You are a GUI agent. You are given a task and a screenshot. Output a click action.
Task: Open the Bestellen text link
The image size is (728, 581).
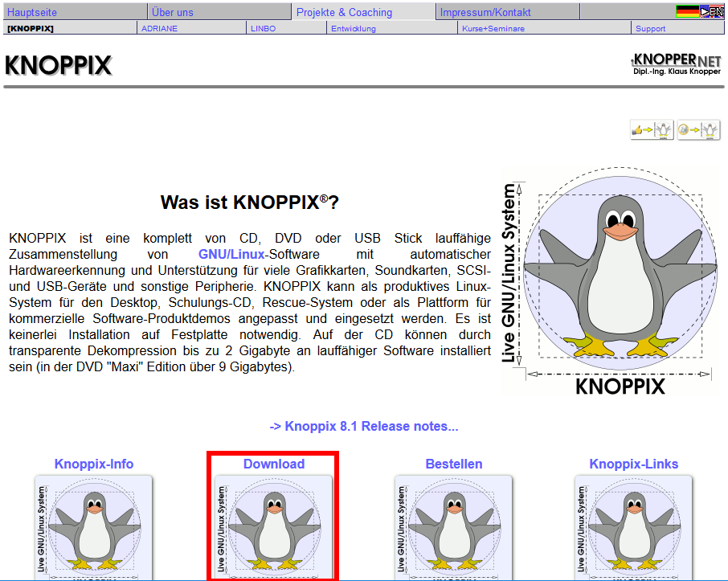click(454, 464)
